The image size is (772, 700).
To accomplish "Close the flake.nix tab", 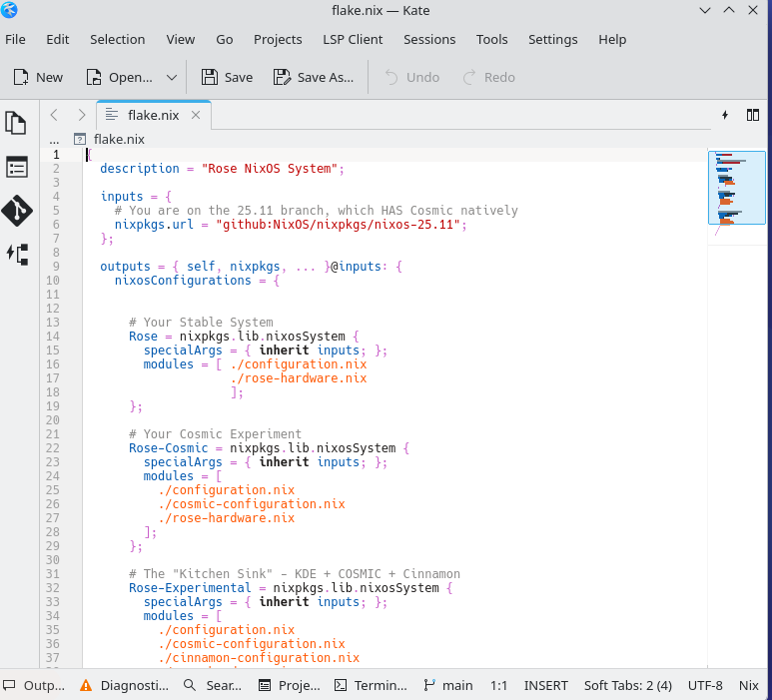I will (x=196, y=115).
